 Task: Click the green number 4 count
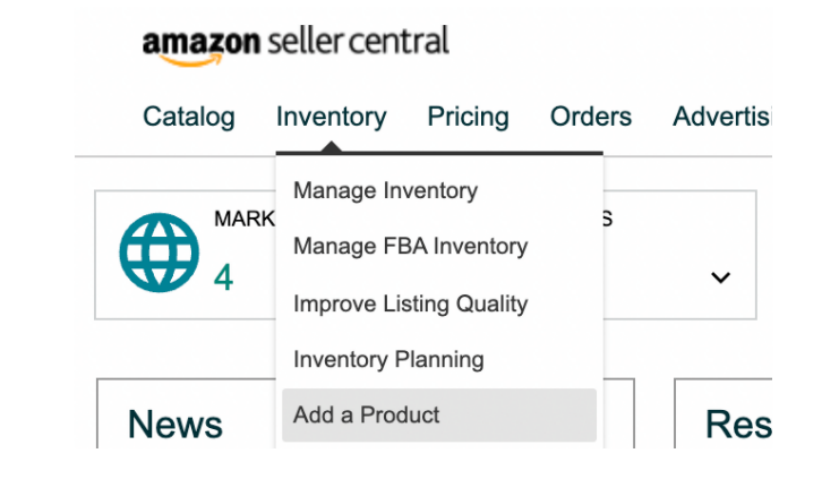223,278
